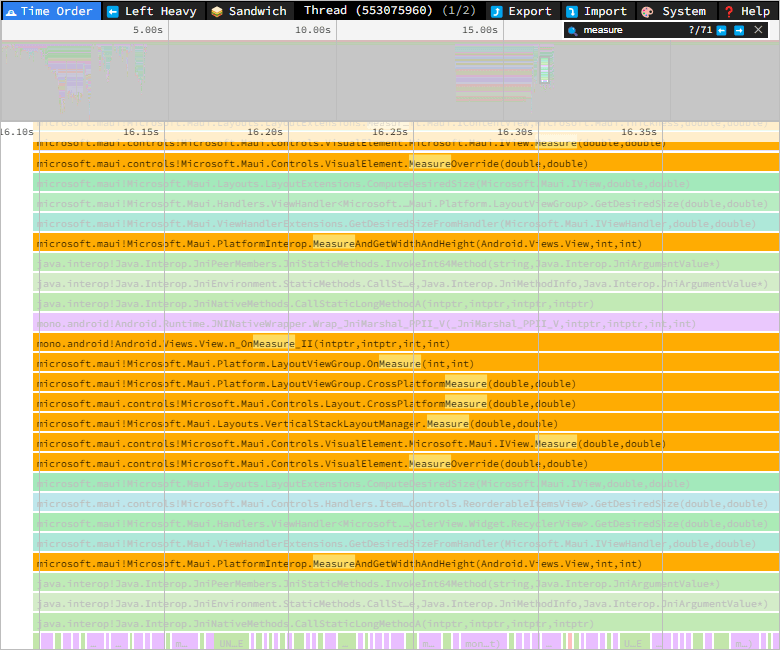Select the highlighted viewport box in minimap
This screenshot has height=650, width=780.
pos(544,70)
